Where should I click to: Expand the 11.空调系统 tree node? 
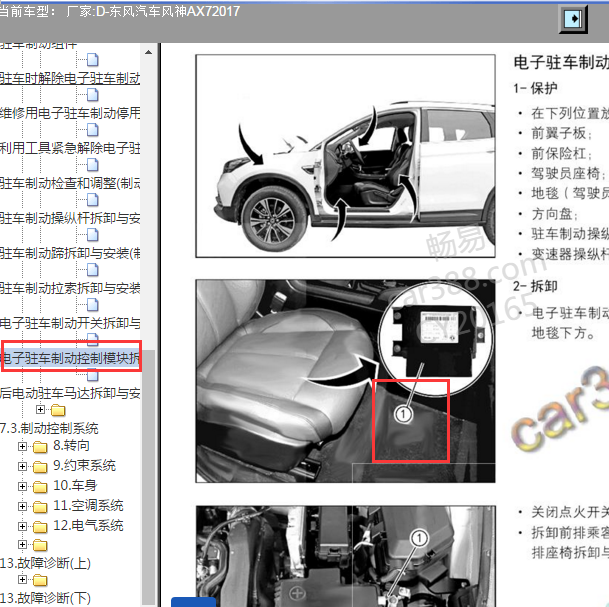click(22, 506)
